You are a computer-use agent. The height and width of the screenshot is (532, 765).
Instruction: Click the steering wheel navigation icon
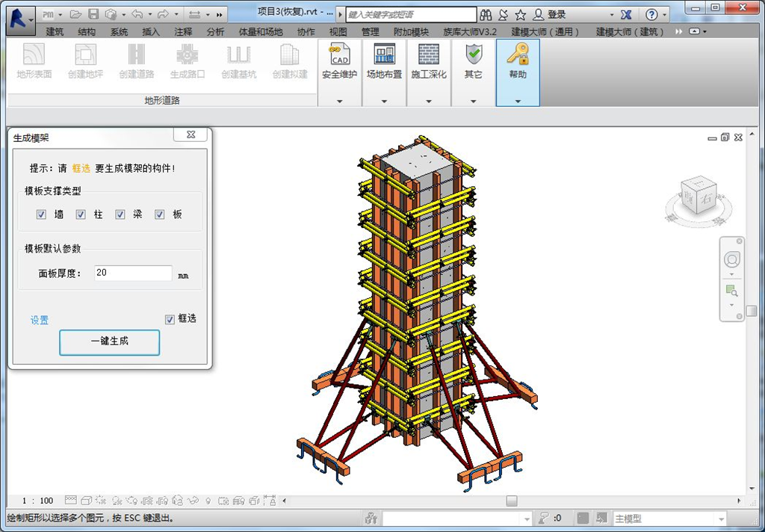(732, 259)
